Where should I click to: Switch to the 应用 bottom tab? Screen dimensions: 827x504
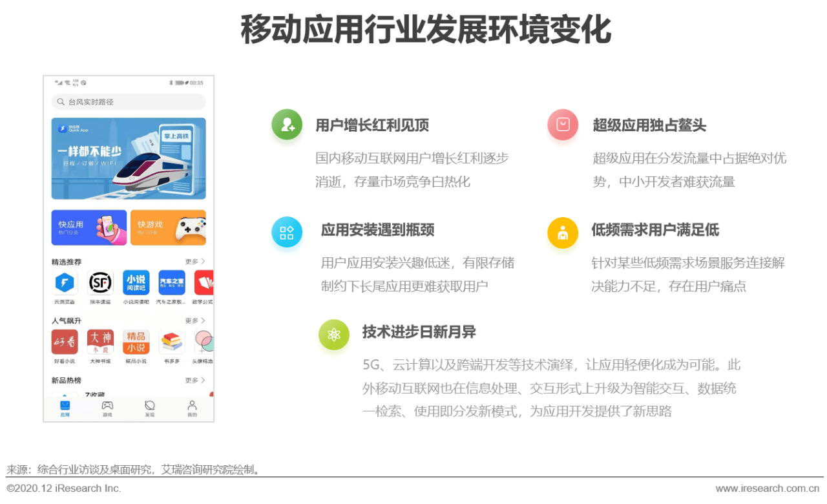[x=65, y=409]
